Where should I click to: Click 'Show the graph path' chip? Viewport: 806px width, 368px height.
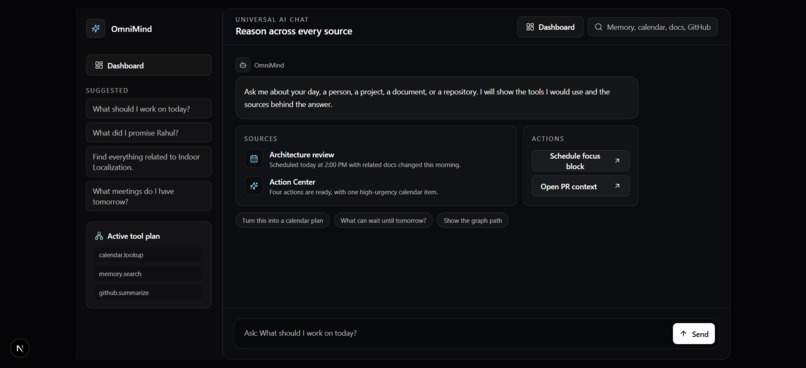[473, 220]
